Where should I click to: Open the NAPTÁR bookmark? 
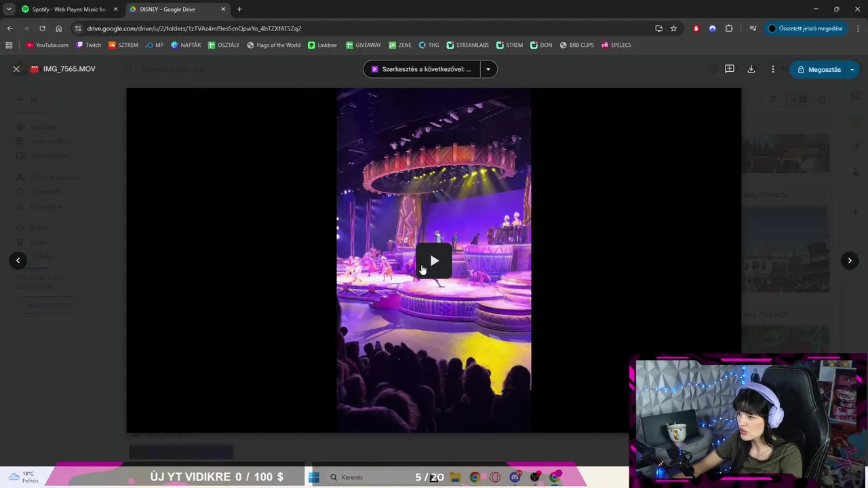[186, 45]
